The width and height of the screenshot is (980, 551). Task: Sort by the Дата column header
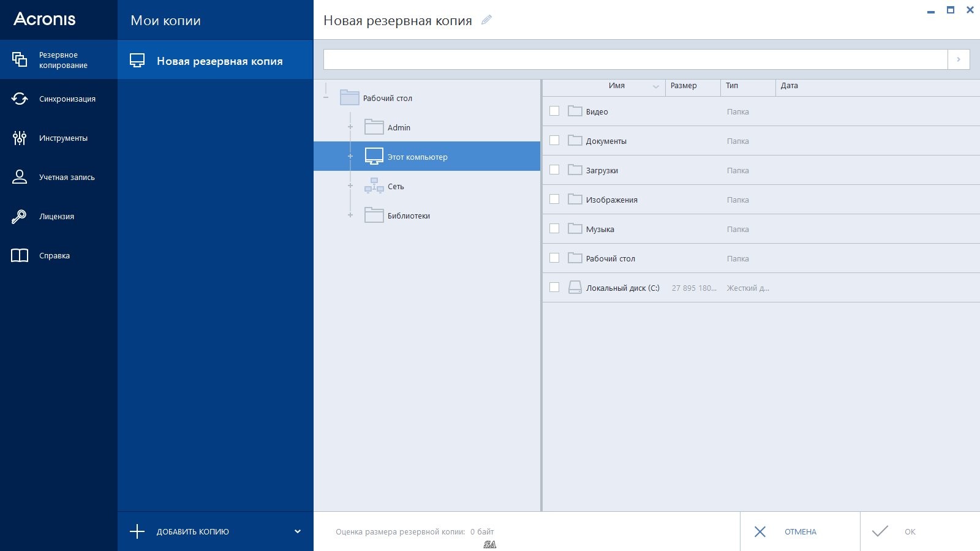coord(790,86)
